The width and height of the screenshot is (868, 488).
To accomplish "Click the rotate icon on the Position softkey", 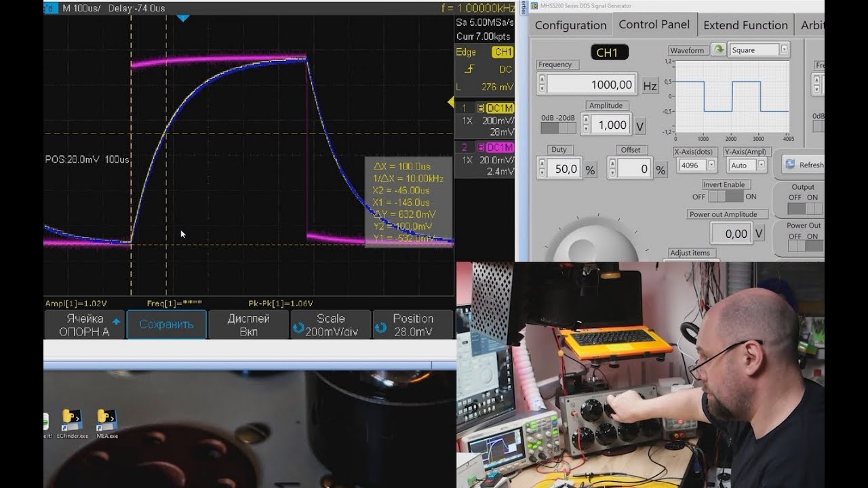I will (x=380, y=328).
